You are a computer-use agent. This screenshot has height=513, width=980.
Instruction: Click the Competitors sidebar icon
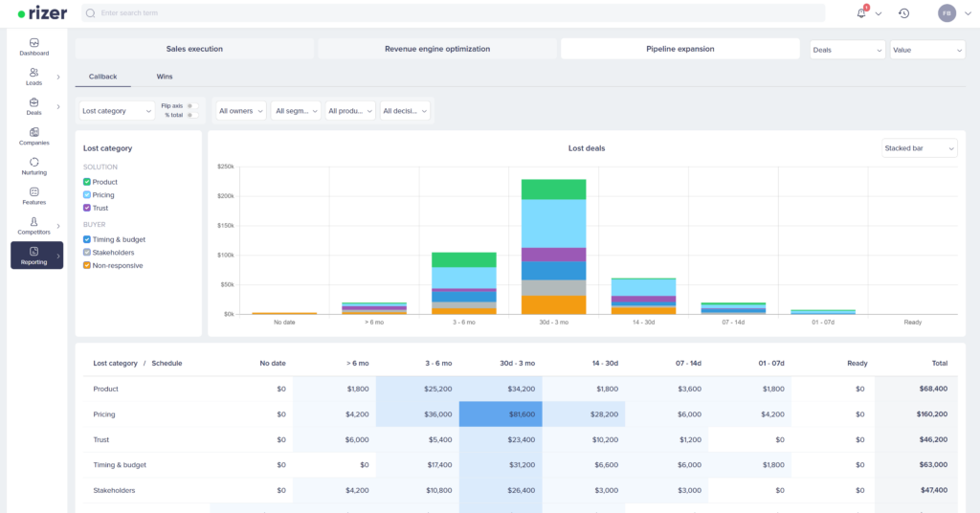click(x=34, y=225)
